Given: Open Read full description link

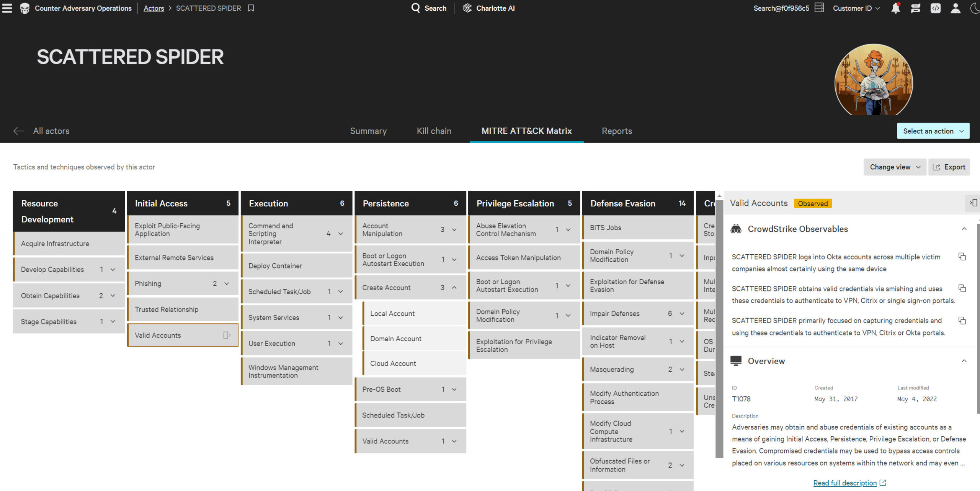Looking at the screenshot, I should click(x=845, y=483).
